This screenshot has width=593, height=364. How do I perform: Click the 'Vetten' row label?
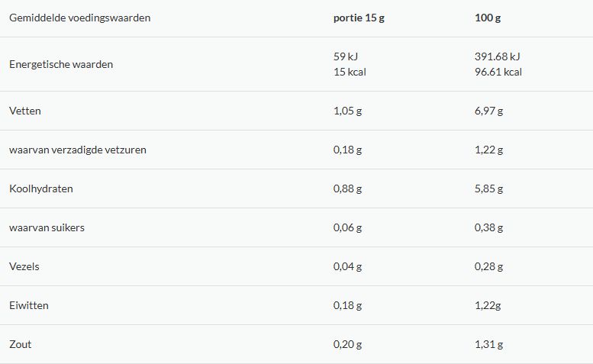tap(25, 111)
